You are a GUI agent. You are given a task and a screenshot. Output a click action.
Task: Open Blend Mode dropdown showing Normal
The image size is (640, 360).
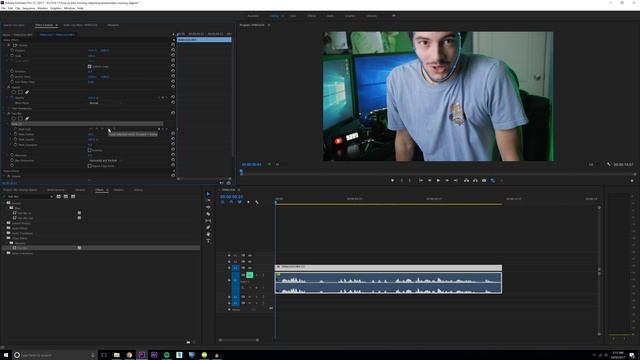coord(105,103)
